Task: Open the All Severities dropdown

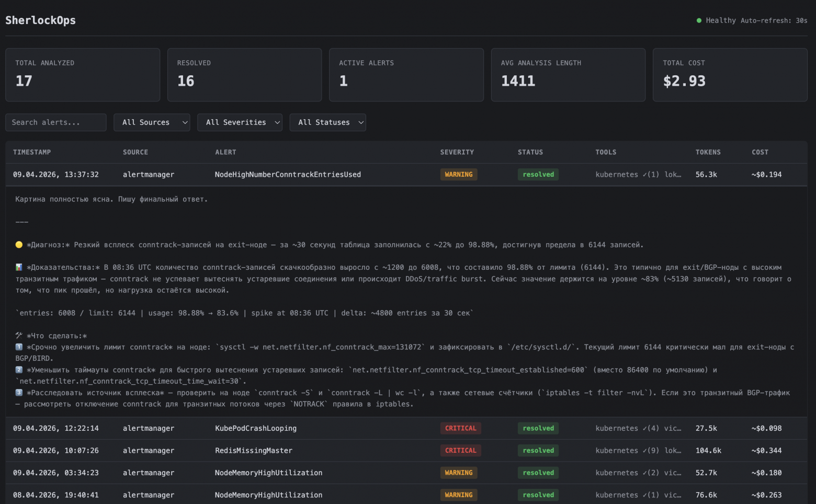Action: 240,122
